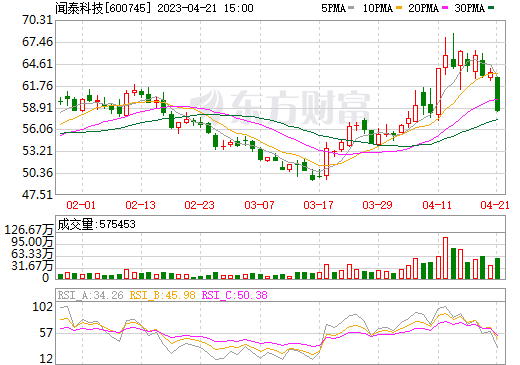Image resolution: width=520 pixels, height=365 pixels.
Task: Click the RSI_B:45.98 indicator label
Action: click(162, 295)
